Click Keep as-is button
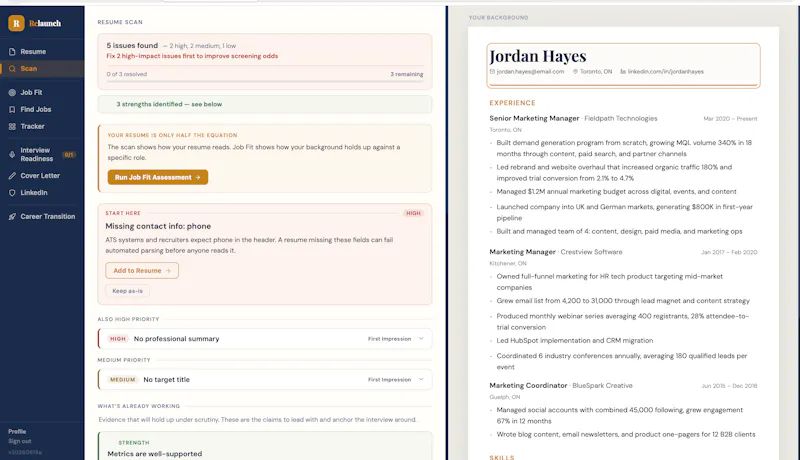Viewport: 800px width, 460px height. click(x=128, y=291)
